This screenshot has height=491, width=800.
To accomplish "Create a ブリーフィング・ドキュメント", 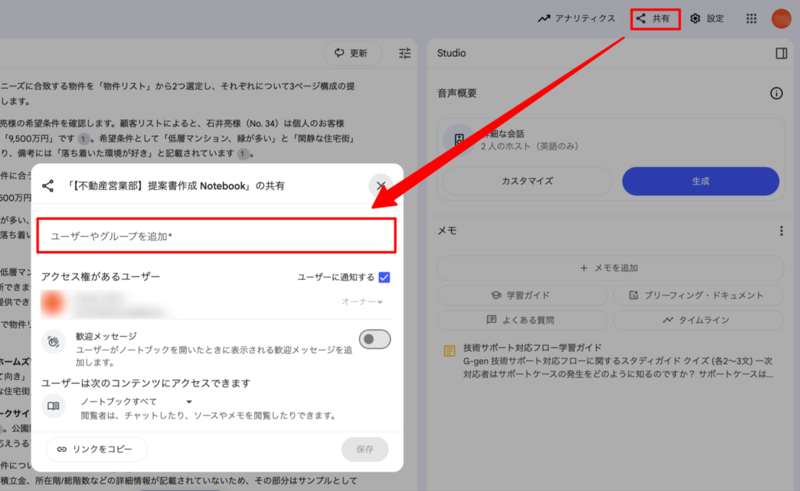I will 697,295.
